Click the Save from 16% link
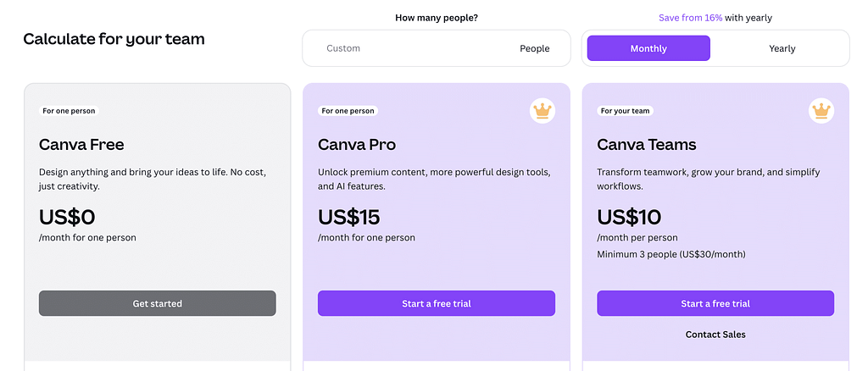The image size is (868, 371). click(x=690, y=18)
